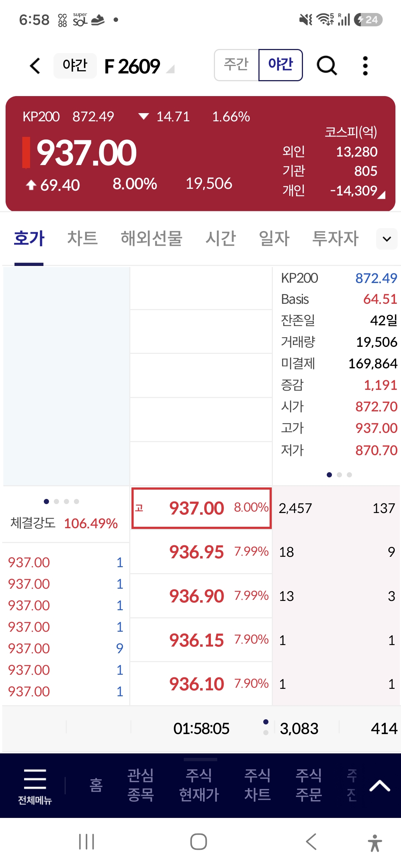Open 관심 종목 in the bottom bar
401x868 pixels.
(x=140, y=785)
